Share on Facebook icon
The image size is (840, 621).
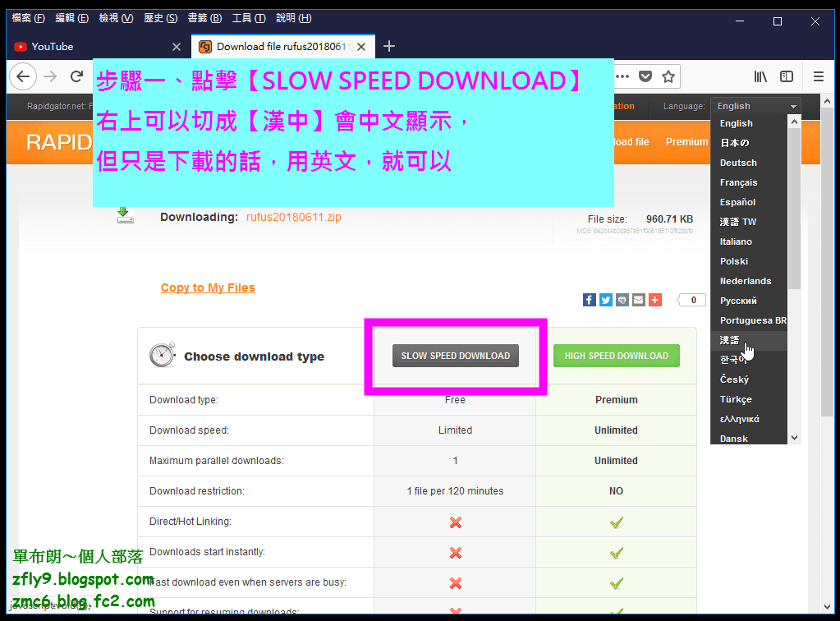tap(590, 300)
